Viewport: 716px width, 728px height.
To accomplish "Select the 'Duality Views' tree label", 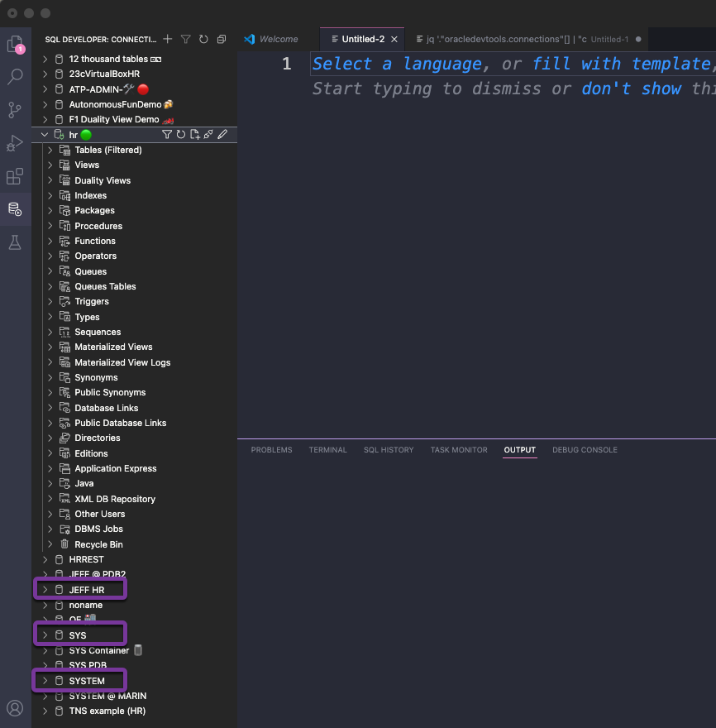I will 103,180.
